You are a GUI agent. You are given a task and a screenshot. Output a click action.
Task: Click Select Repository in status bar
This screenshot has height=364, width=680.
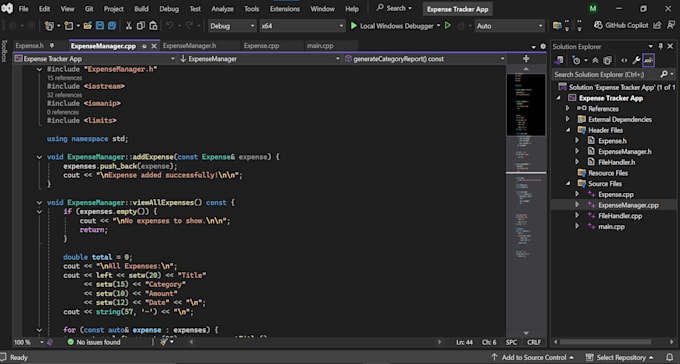click(620, 357)
